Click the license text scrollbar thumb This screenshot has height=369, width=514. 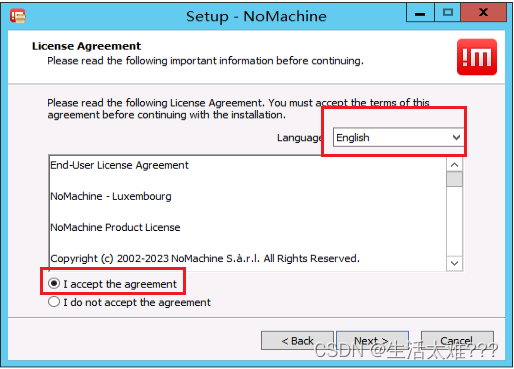(454, 179)
